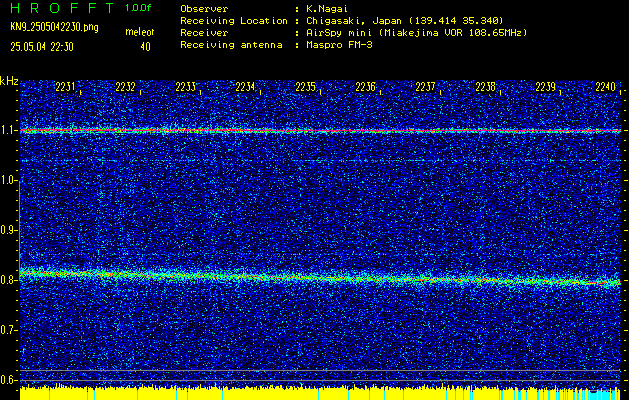This screenshot has height=400, width=629.
Task: Click the AirSpy mini receiver text
Action: click(x=415, y=33)
